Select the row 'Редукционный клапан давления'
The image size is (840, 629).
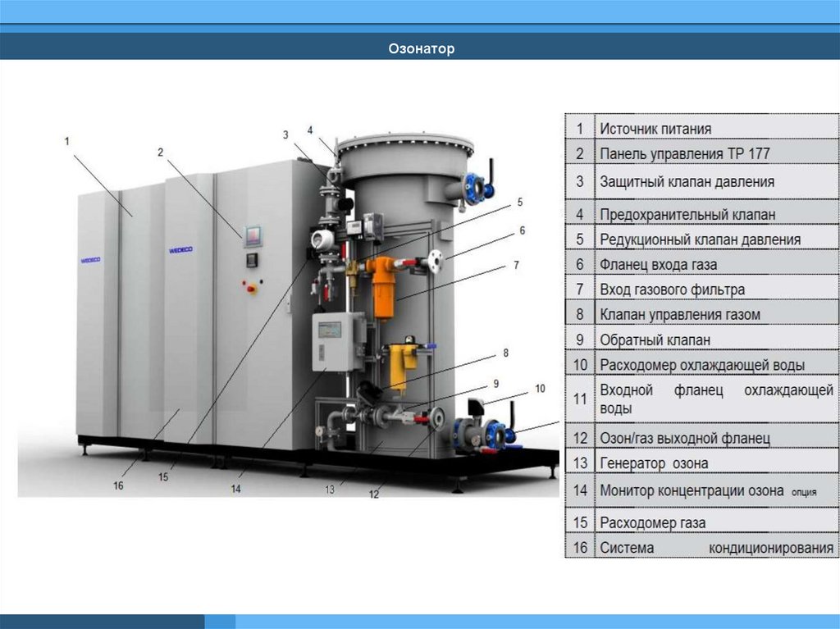[702, 239]
